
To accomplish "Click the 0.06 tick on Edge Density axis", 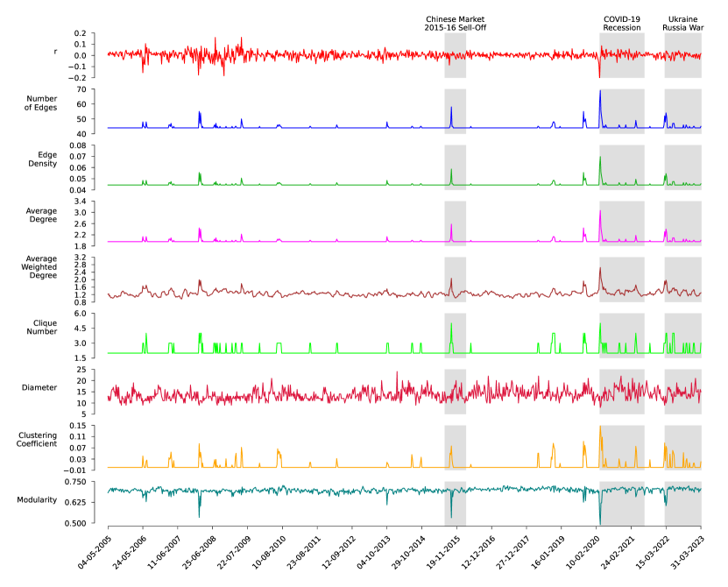I will (79, 167).
